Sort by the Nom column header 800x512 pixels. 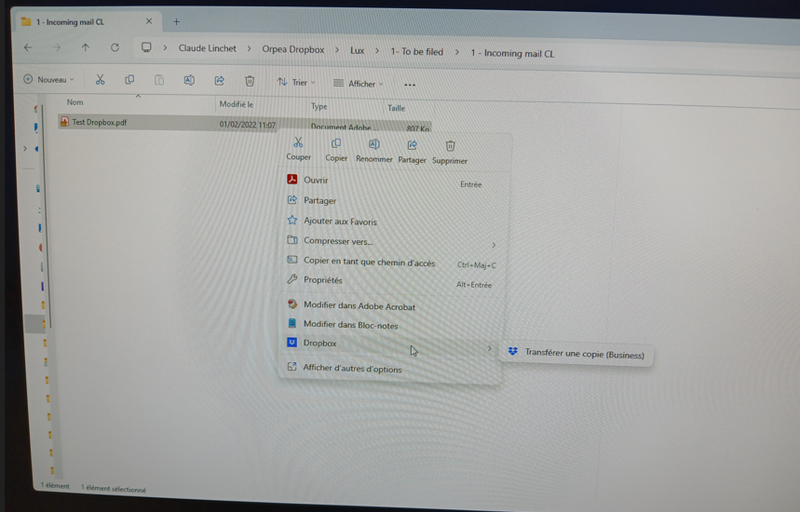(x=75, y=102)
